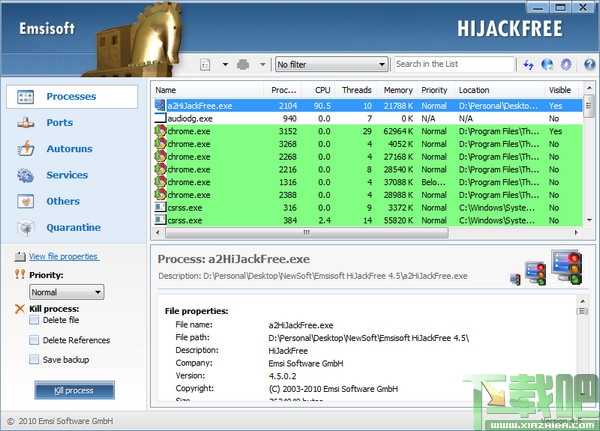This screenshot has height=431, width=600.
Task: Click the print toolbar icon
Action: [243, 64]
